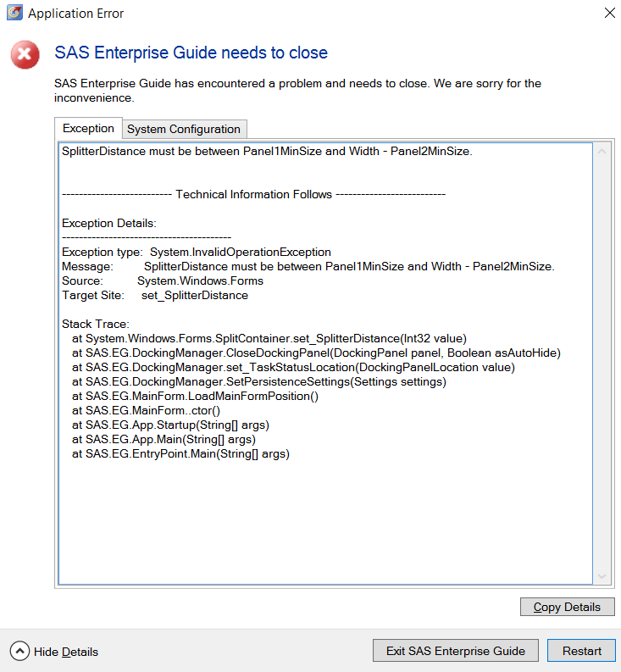621x672 pixels.
Task: Click the scrollbar down arrow in exception box
Action: pos(602,575)
